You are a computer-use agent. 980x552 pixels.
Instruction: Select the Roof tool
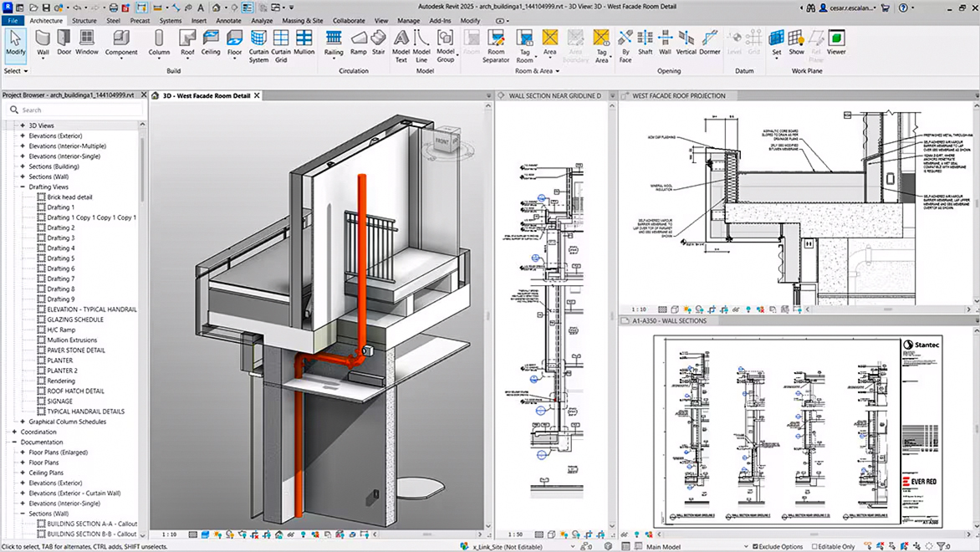coord(187,43)
